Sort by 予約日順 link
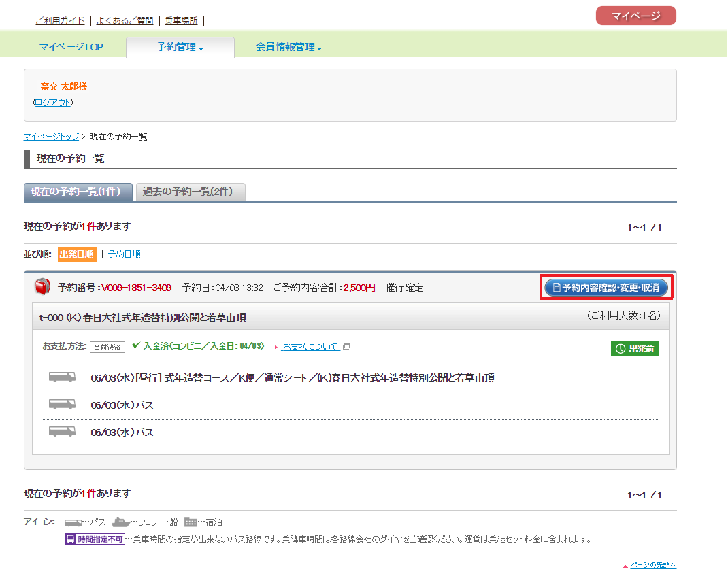Image resolution: width=728 pixels, height=576 pixels. 124,254
